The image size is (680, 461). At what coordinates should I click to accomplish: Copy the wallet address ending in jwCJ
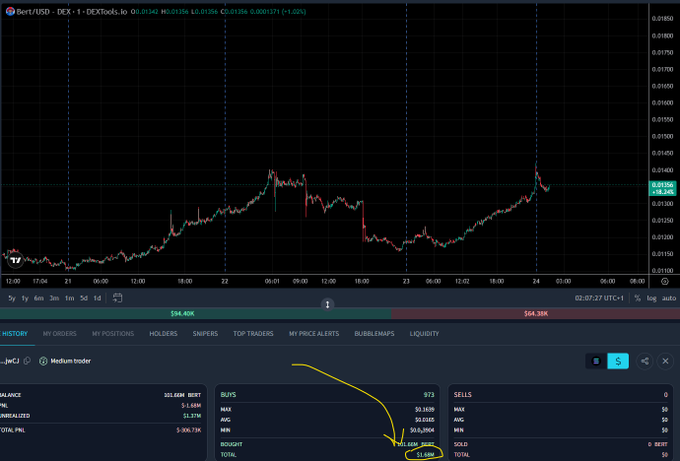pyautogui.click(x=27, y=361)
